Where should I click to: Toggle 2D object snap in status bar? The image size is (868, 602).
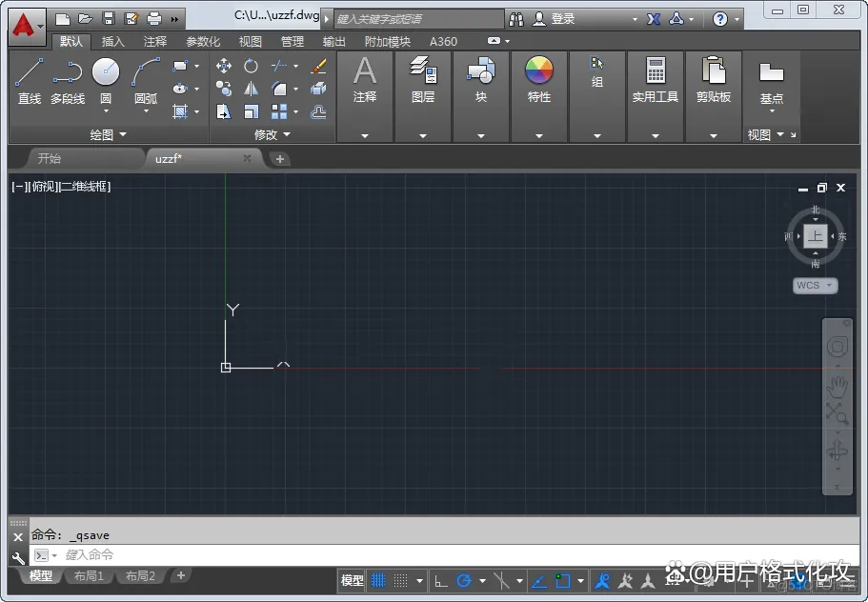563,581
